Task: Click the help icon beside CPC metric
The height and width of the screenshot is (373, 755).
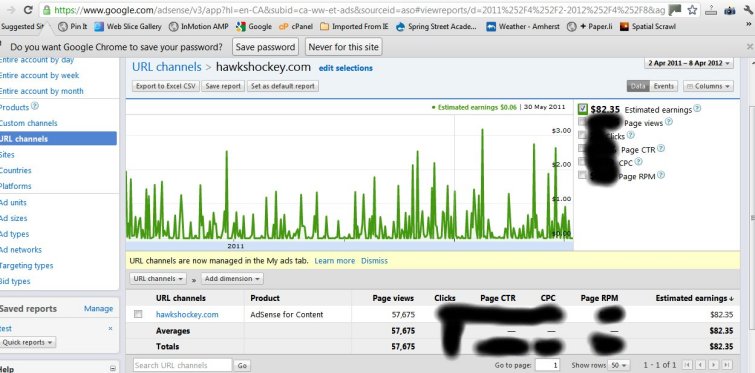Action: 638,162
